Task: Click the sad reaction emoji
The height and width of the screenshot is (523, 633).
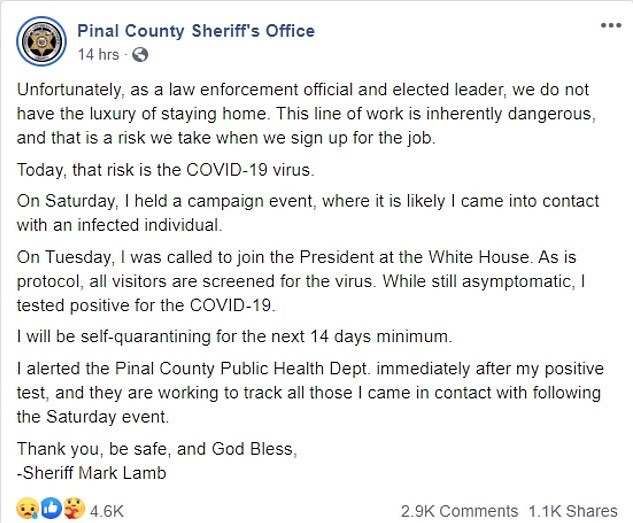Action: click(28, 511)
